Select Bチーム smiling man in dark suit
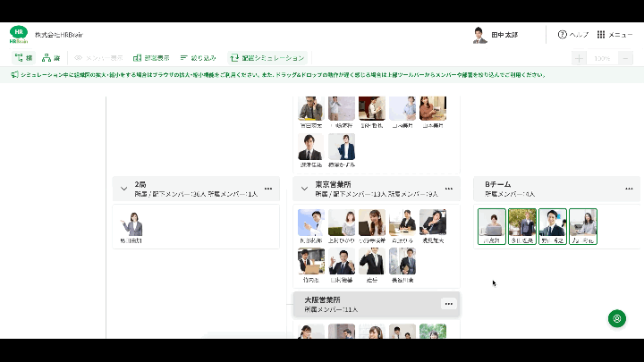644x362 pixels. (553, 226)
